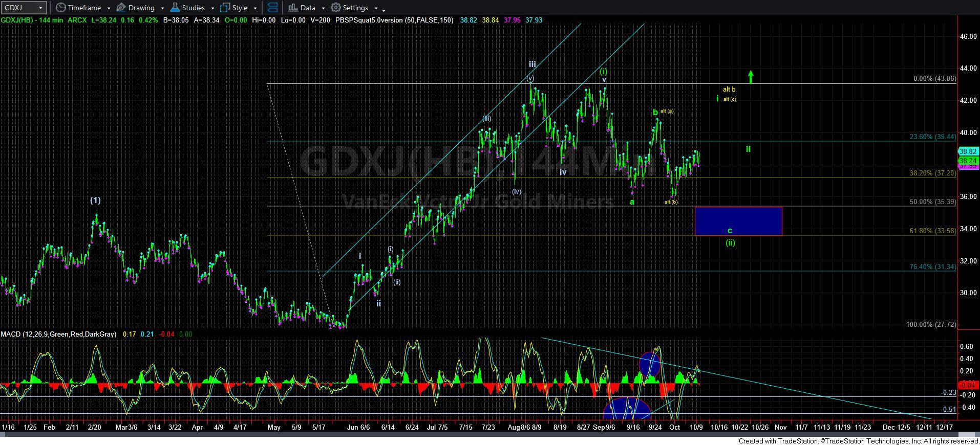The width and height of the screenshot is (980, 445).
Task: Click the Timeframe clock icon
Action: [x=61, y=8]
